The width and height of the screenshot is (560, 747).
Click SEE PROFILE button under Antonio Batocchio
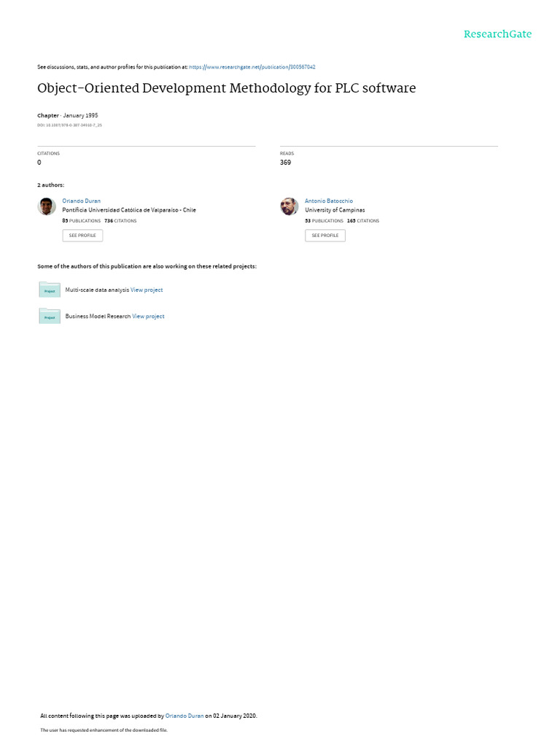pyautogui.click(x=325, y=236)
